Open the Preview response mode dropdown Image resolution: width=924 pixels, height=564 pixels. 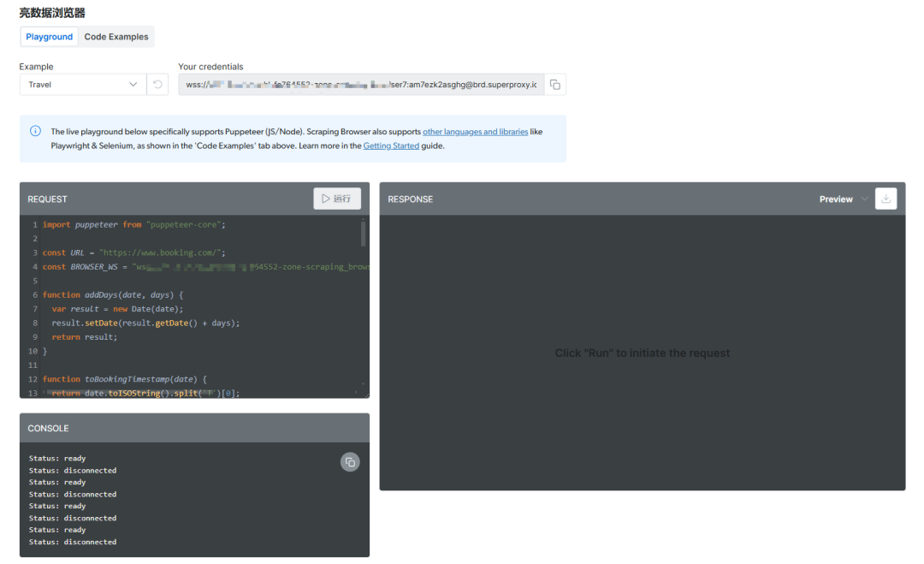click(844, 199)
